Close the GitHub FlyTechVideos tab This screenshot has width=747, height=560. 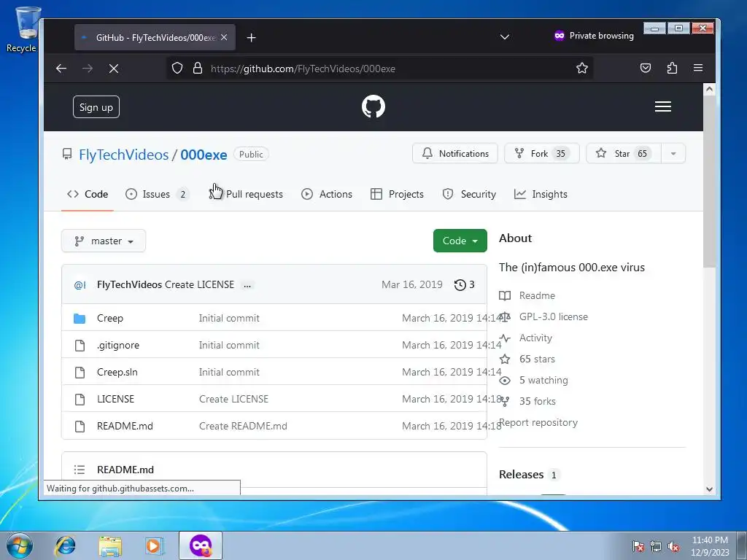pyautogui.click(x=224, y=37)
